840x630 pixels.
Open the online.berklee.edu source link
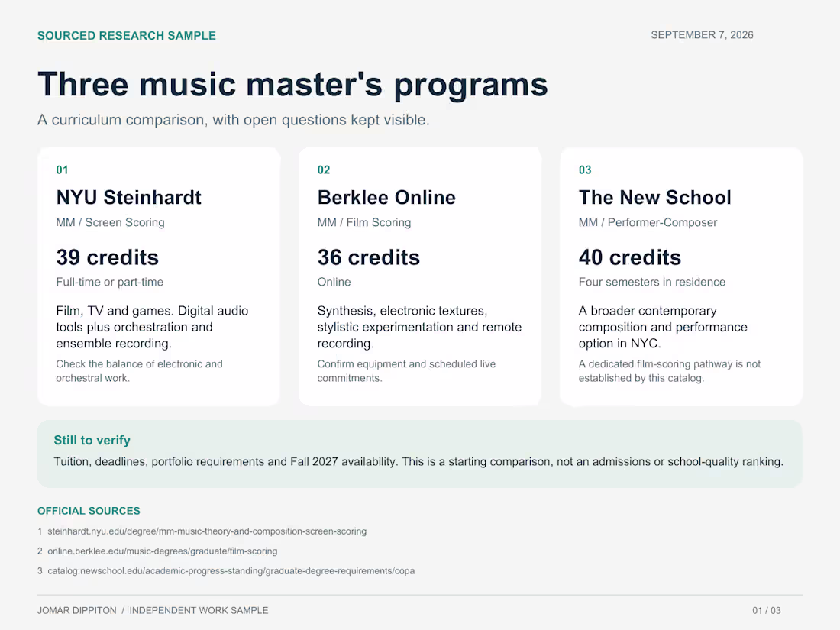tap(163, 551)
